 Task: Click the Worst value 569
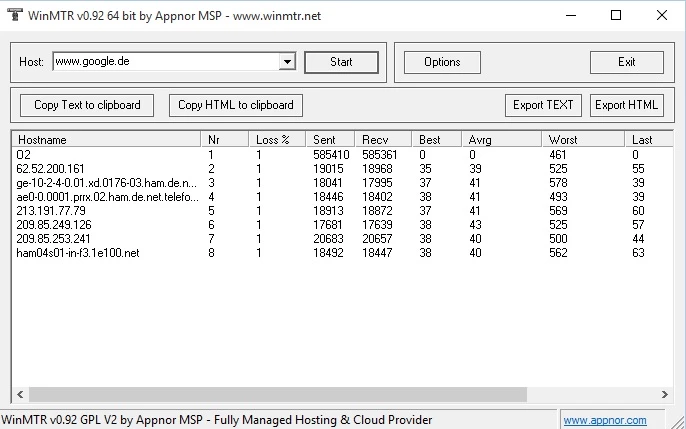point(558,211)
